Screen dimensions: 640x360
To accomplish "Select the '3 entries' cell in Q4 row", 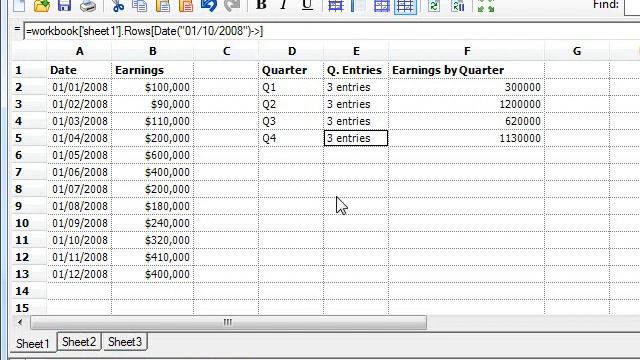I will pyautogui.click(x=356, y=138).
